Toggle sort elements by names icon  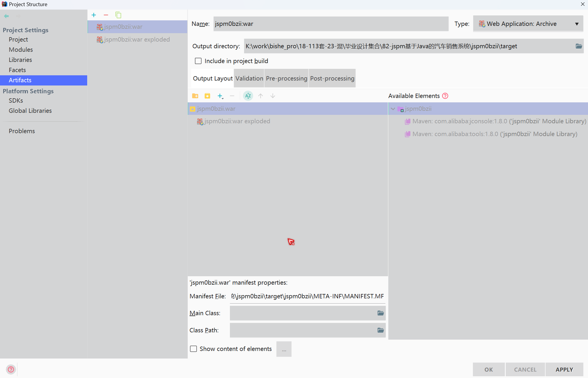tap(248, 96)
